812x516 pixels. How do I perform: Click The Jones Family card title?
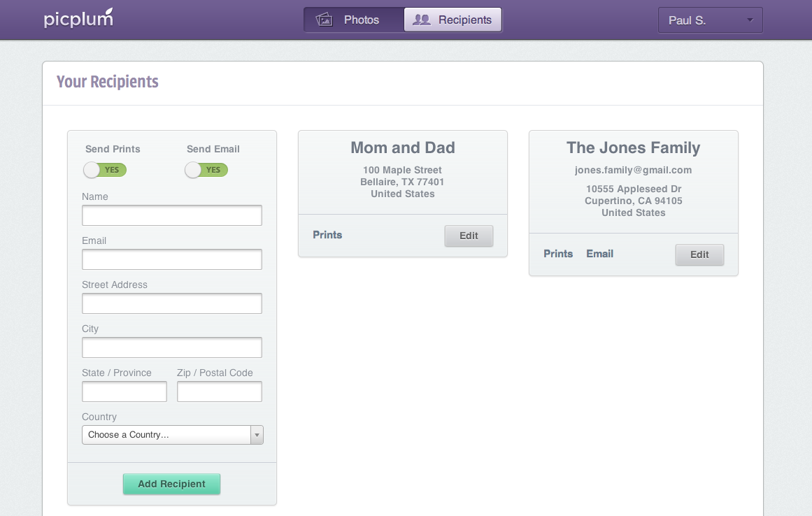click(x=634, y=148)
